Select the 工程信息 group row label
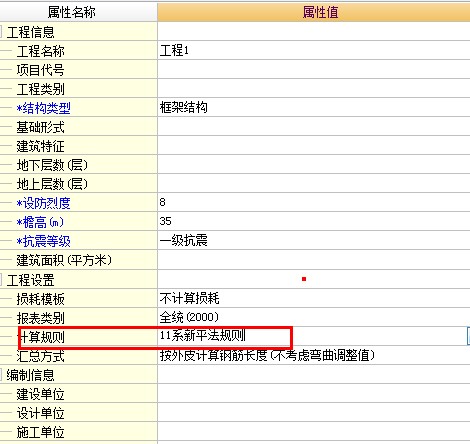Screen dimensions: 470x444 (30, 32)
